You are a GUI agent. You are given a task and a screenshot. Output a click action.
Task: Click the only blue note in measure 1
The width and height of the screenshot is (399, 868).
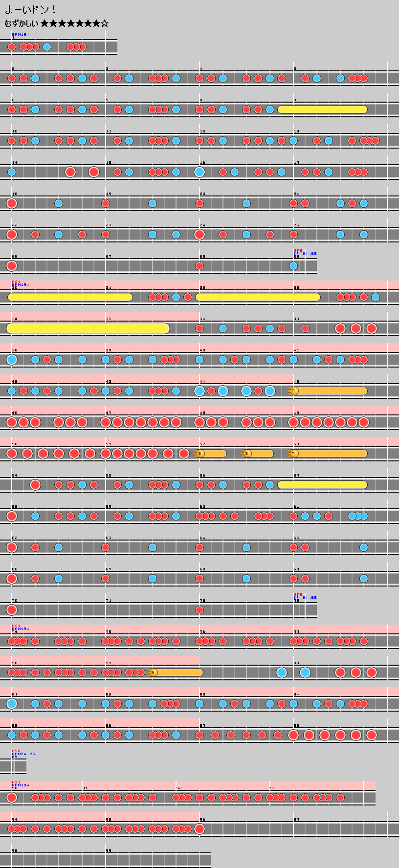tap(47, 47)
